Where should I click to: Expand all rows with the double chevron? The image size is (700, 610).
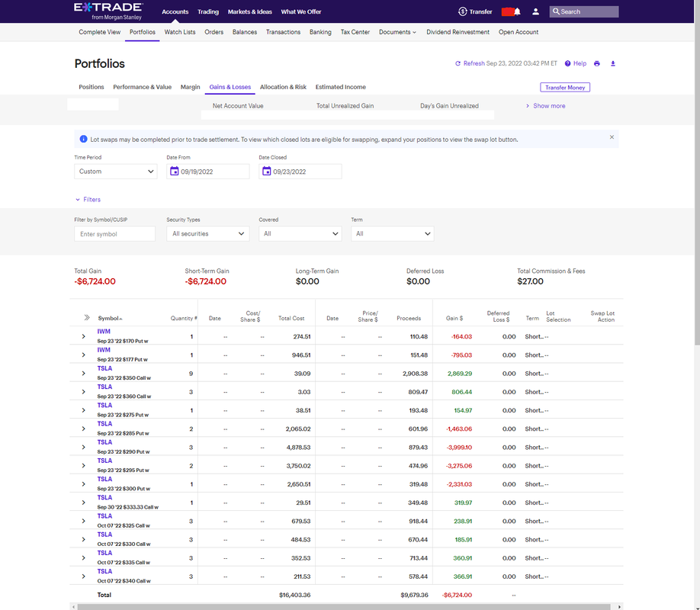pyautogui.click(x=87, y=318)
